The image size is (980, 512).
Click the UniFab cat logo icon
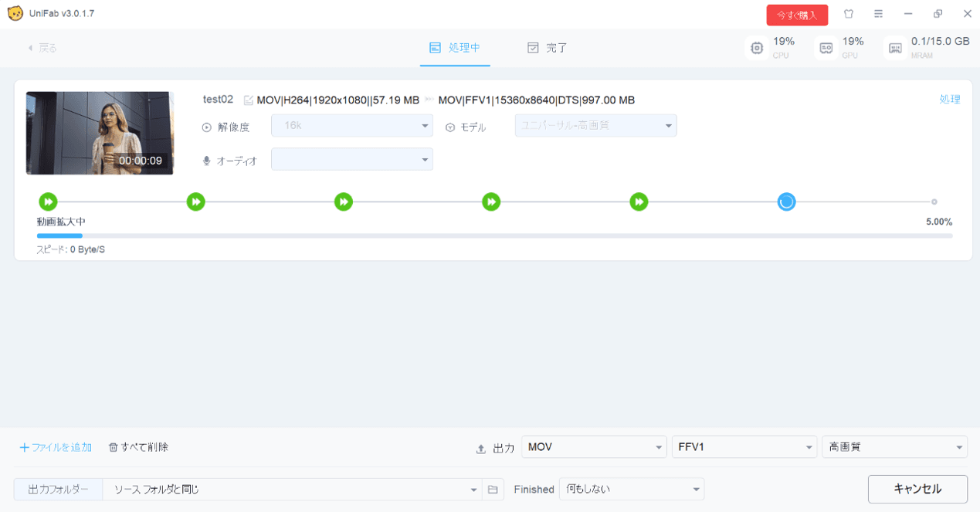[x=15, y=14]
